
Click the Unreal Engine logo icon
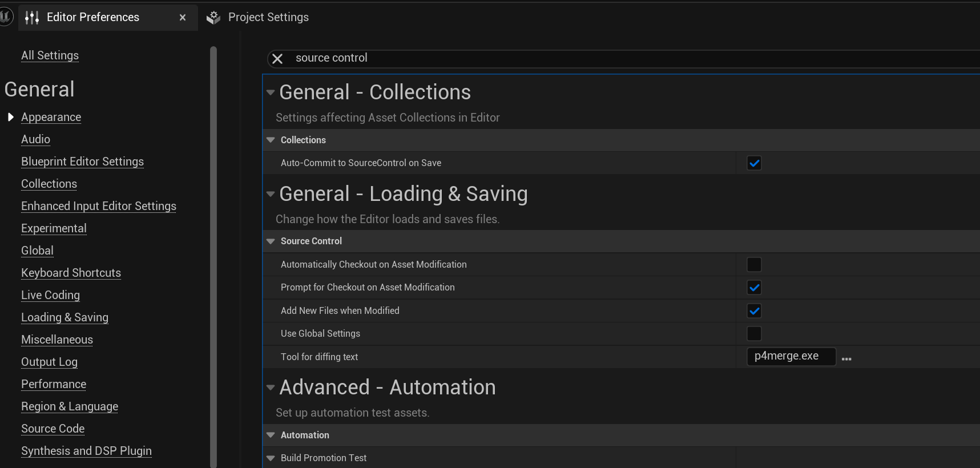[x=5, y=17]
